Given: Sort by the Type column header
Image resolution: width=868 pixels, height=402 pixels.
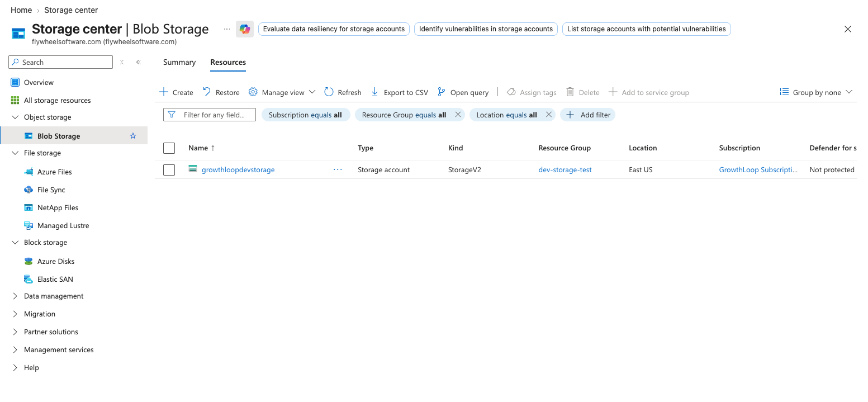Looking at the screenshot, I should [366, 148].
